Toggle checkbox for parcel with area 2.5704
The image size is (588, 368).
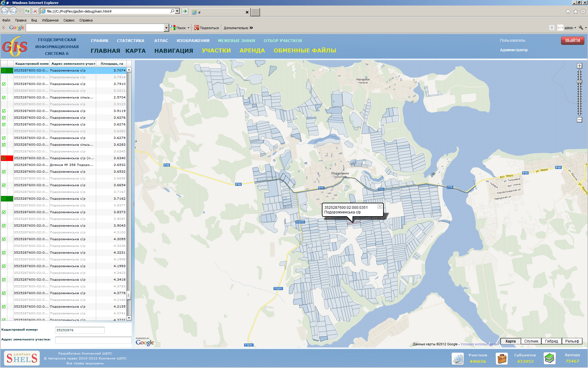[x=4, y=98]
